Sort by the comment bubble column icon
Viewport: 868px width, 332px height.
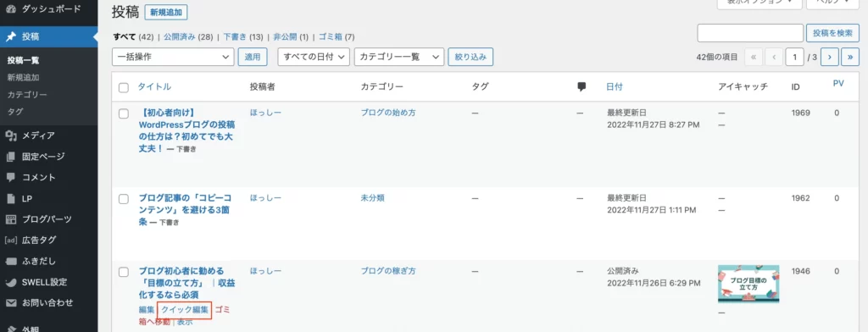pyautogui.click(x=581, y=87)
